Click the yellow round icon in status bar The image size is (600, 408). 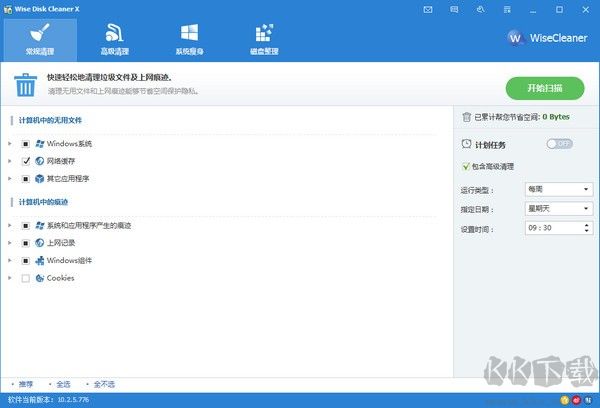point(567,400)
